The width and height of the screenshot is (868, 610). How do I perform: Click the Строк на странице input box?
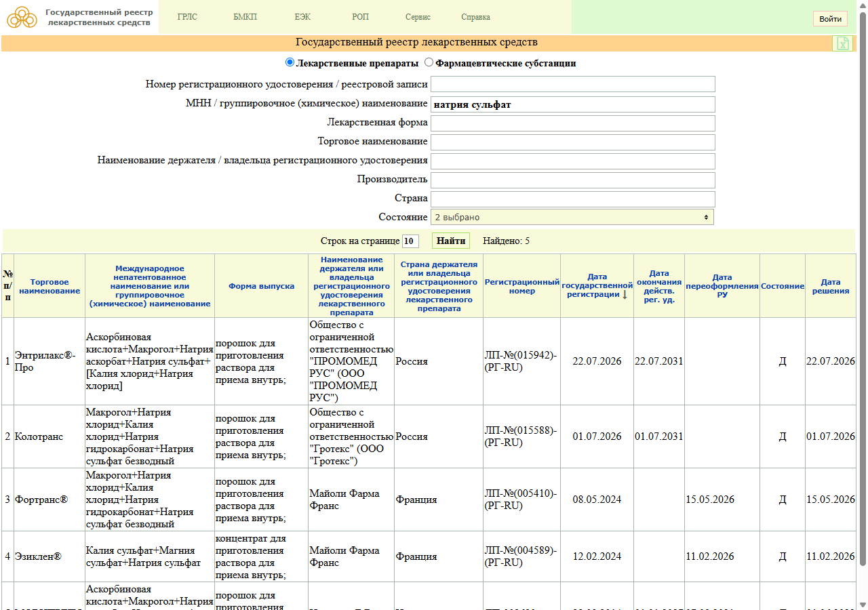(x=410, y=241)
